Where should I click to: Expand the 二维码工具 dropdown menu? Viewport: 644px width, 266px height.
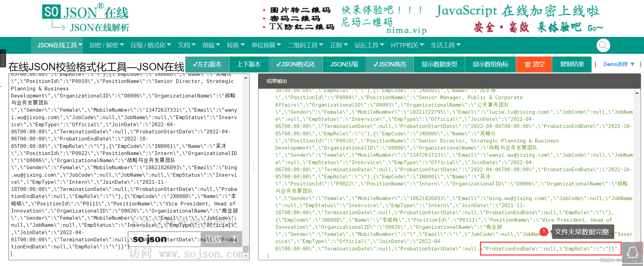pyautogui.click(x=305, y=45)
